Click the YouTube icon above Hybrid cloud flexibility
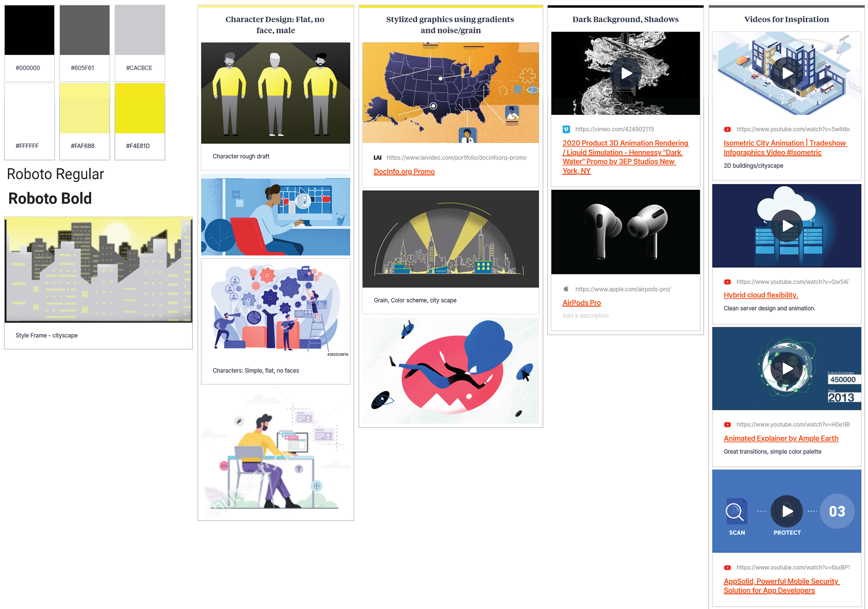This screenshot has height=609, width=868. (x=727, y=282)
